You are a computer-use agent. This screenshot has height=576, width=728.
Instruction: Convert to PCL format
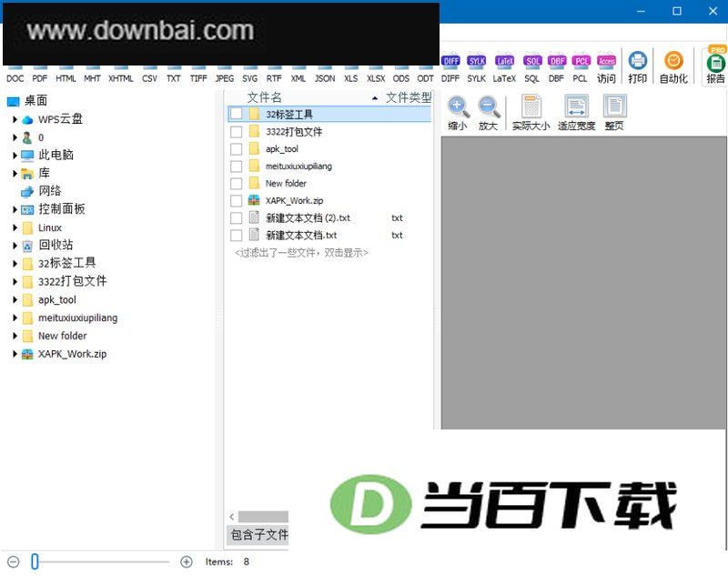pyautogui.click(x=581, y=67)
